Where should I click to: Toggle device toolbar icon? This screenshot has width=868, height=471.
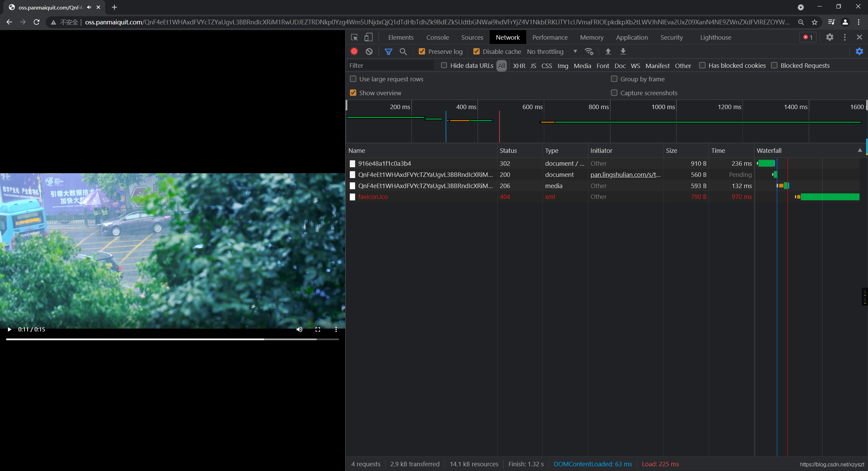[368, 37]
